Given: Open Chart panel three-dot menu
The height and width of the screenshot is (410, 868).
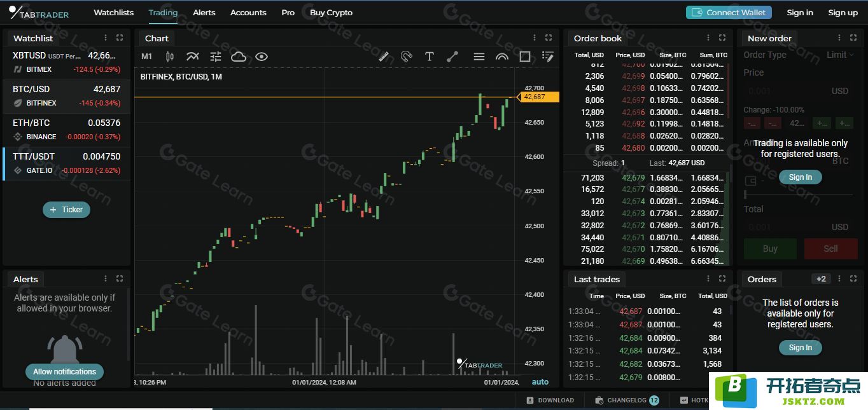Looking at the screenshot, I should coord(535,38).
